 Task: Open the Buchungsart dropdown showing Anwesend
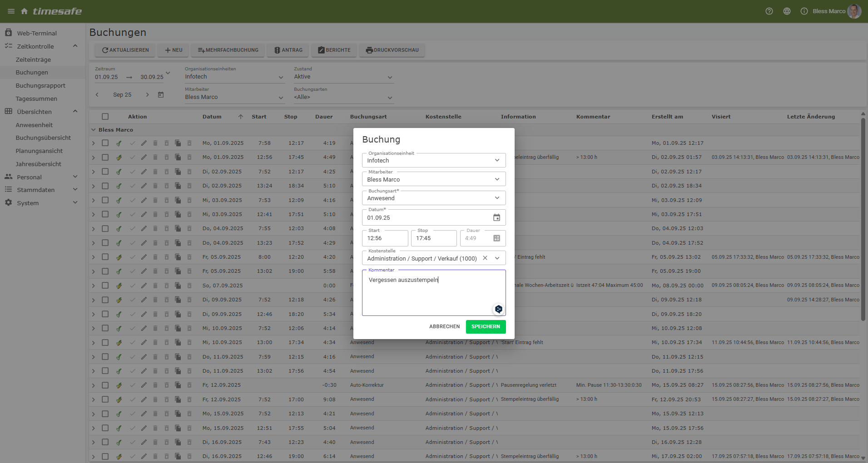433,198
